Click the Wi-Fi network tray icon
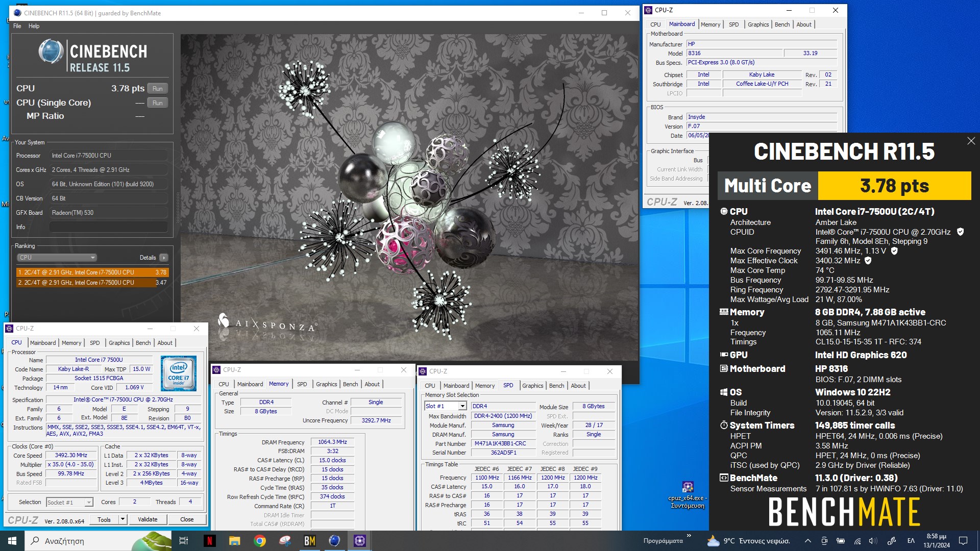This screenshot has height=551, width=980. coord(857,541)
